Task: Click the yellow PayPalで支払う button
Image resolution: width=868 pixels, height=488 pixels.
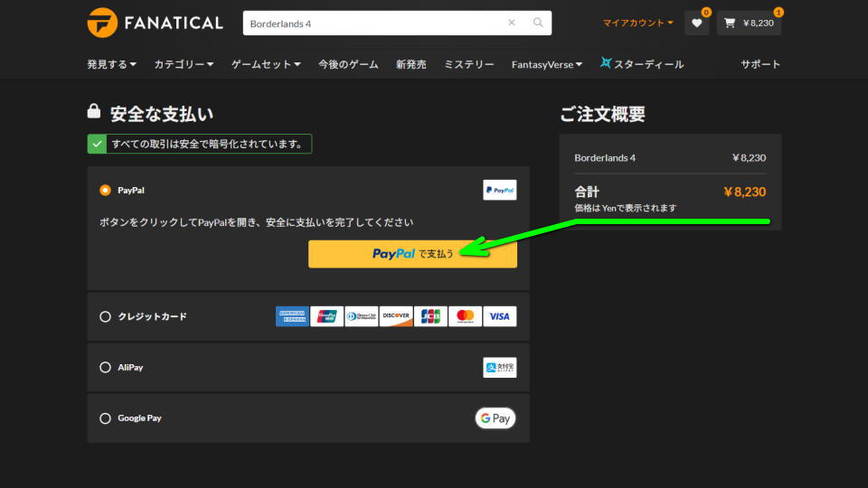Action: (412, 254)
